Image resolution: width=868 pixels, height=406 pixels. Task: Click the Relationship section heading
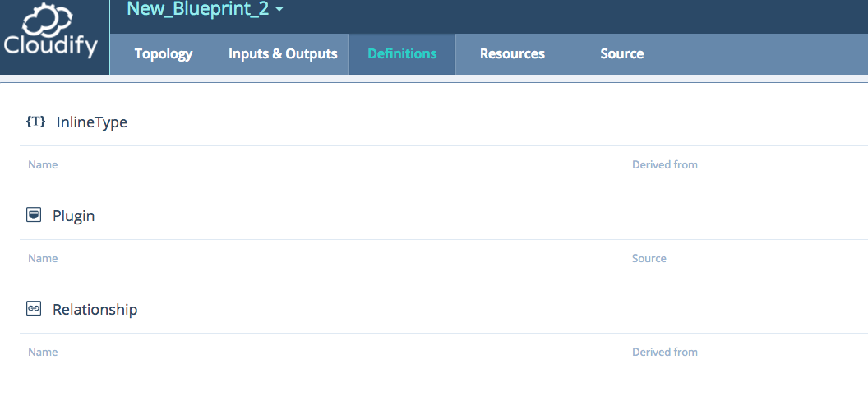95,309
